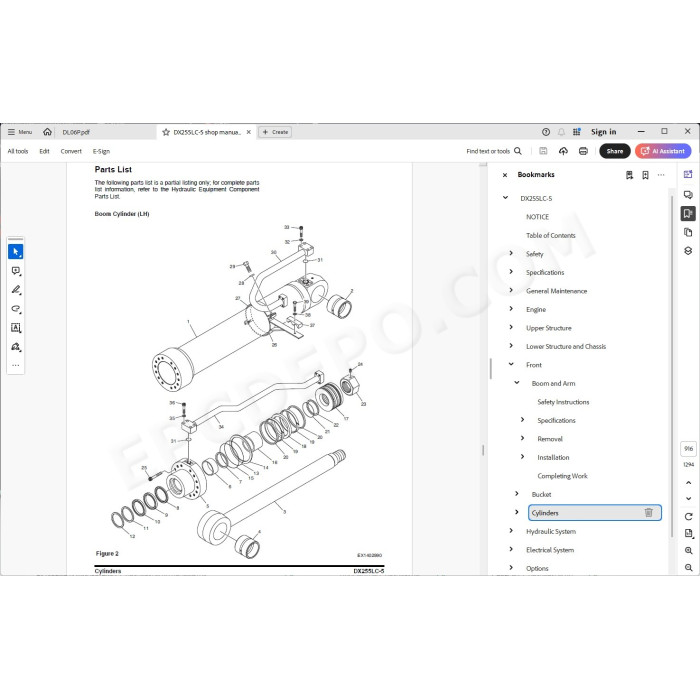Viewport: 700px width, 700px height.
Task: Collapse the DX255LC-5 root bookmark
Action: coord(505,197)
